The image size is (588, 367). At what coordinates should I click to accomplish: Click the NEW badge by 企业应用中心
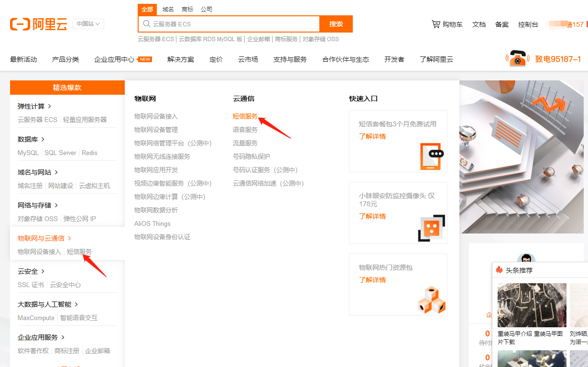click(144, 59)
